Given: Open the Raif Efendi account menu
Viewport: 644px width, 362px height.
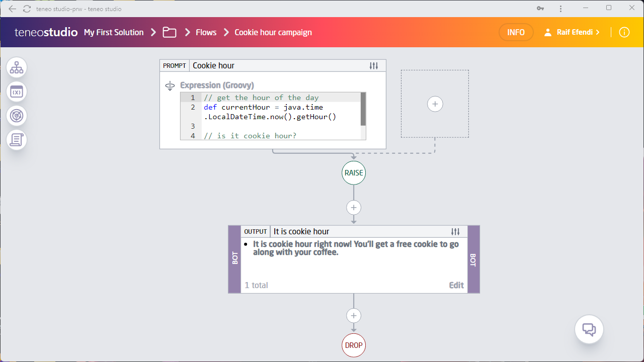Looking at the screenshot, I should (572, 32).
